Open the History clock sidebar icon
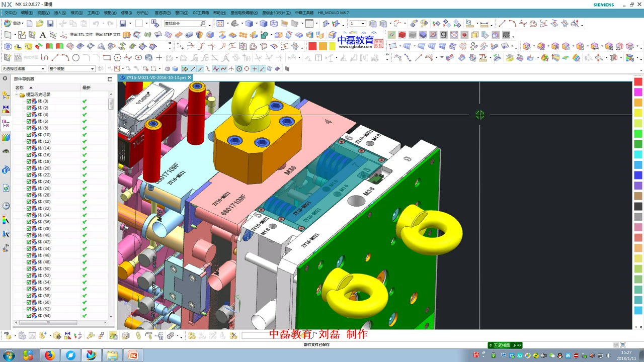The height and width of the screenshot is (362, 644). 6,206
